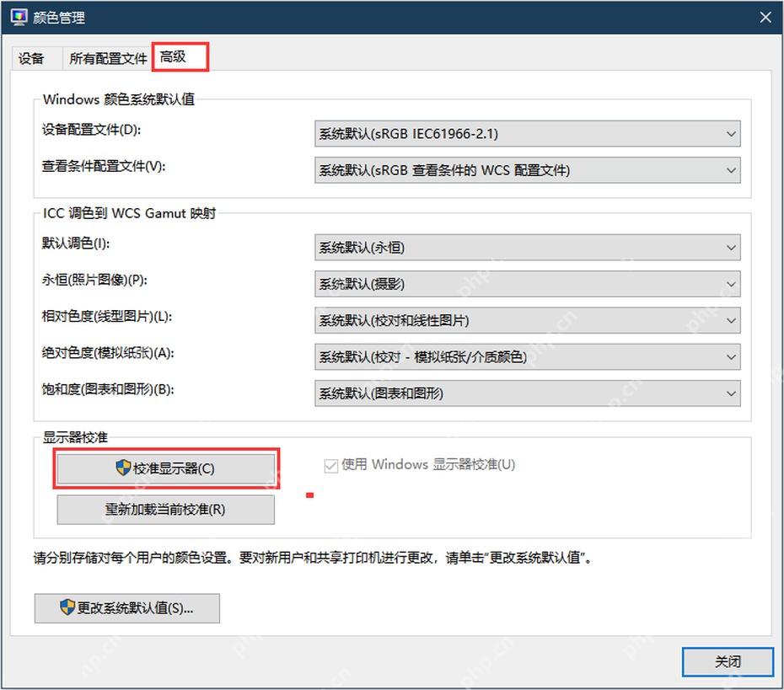Expand the 默认调色(I) combo box

(528, 248)
